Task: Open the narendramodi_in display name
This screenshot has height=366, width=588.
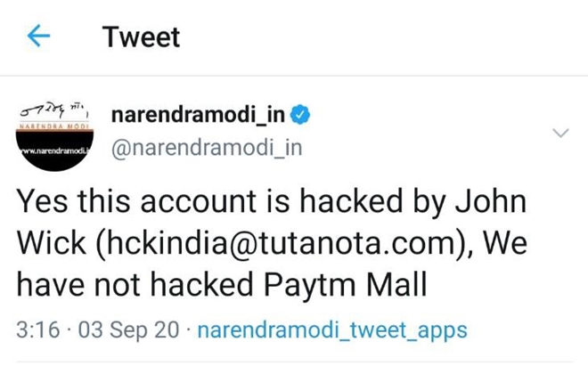Action: point(198,114)
